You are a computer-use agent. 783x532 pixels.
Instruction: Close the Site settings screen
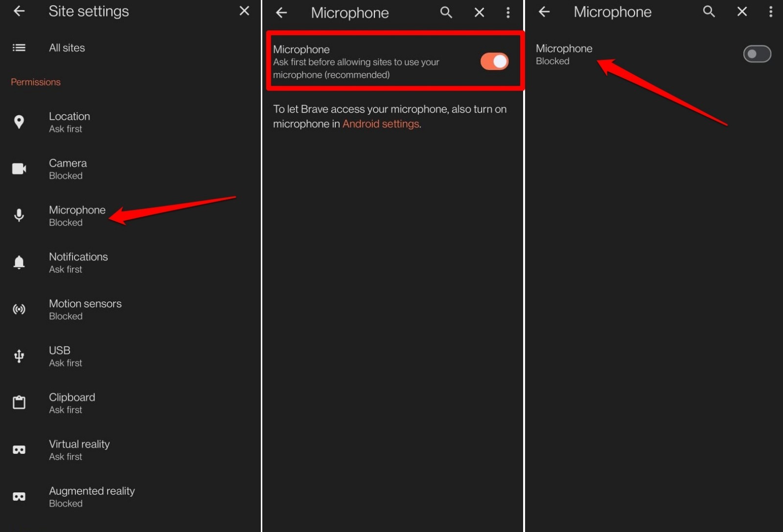(x=244, y=11)
